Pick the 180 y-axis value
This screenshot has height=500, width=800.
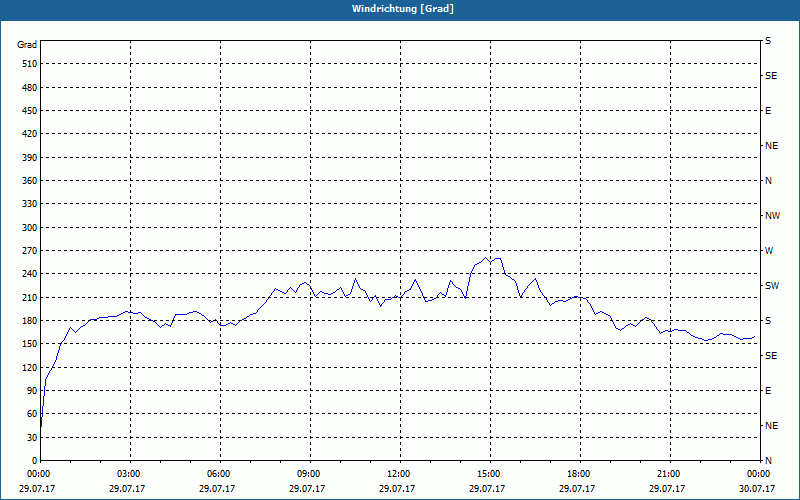point(30,321)
